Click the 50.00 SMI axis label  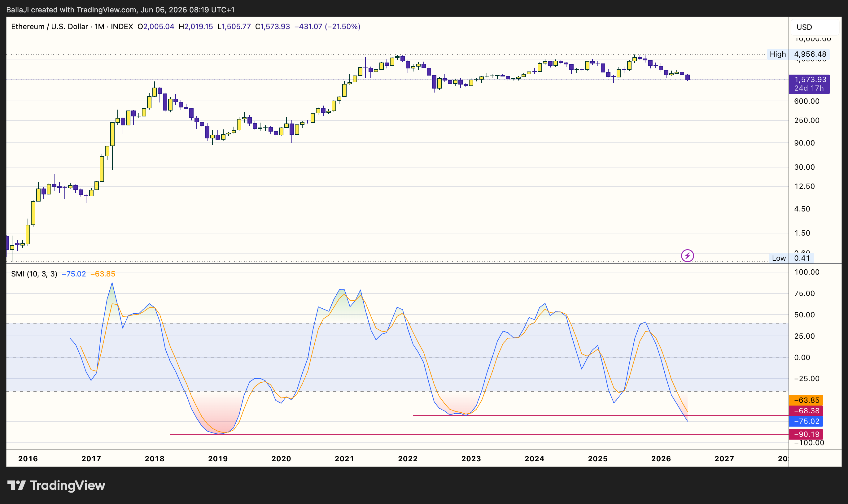pyautogui.click(x=805, y=315)
